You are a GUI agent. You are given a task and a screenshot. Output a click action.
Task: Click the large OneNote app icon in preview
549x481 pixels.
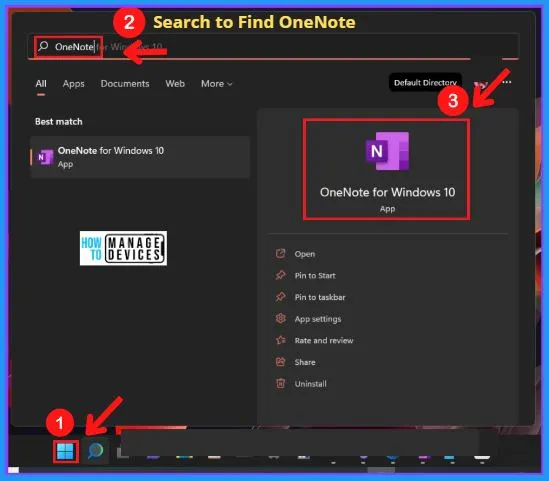pyautogui.click(x=387, y=151)
